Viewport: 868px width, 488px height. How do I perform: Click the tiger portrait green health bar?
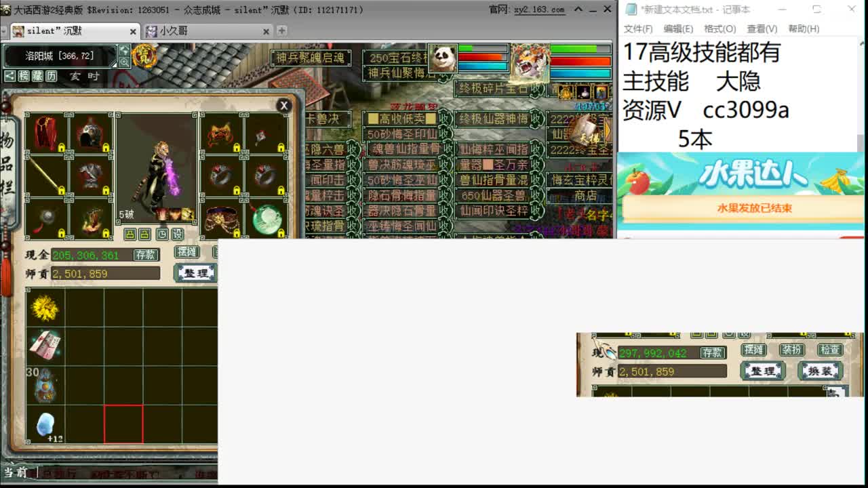pyautogui.click(x=580, y=49)
